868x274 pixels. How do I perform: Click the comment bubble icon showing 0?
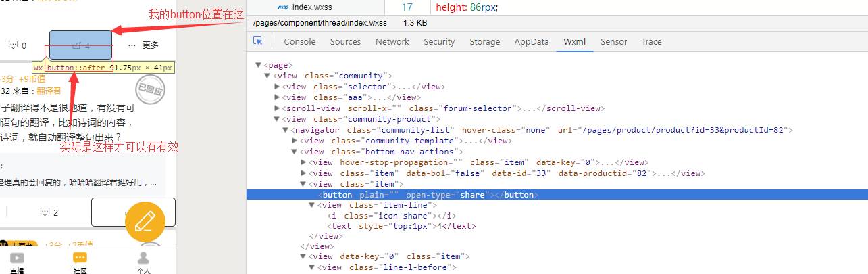tap(13, 45)
